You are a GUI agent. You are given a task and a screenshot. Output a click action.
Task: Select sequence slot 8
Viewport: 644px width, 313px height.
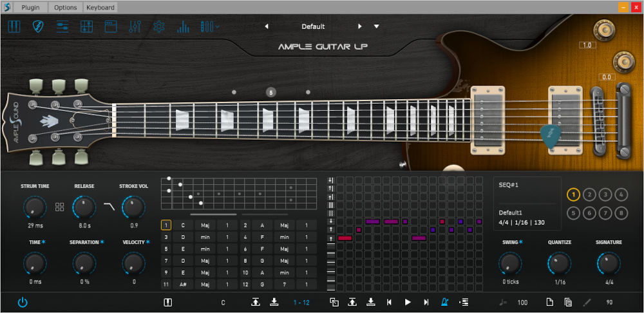point(621,213)
